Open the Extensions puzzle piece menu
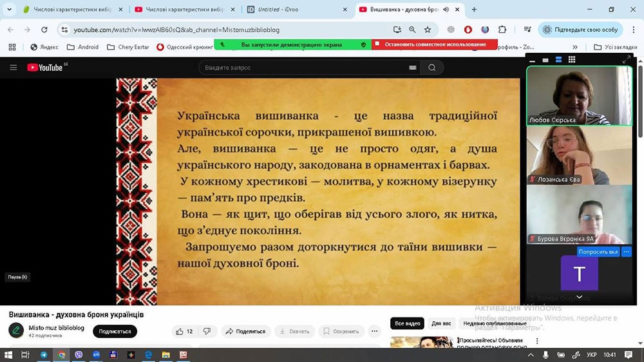The image size is (644, 362). point(502,30)
